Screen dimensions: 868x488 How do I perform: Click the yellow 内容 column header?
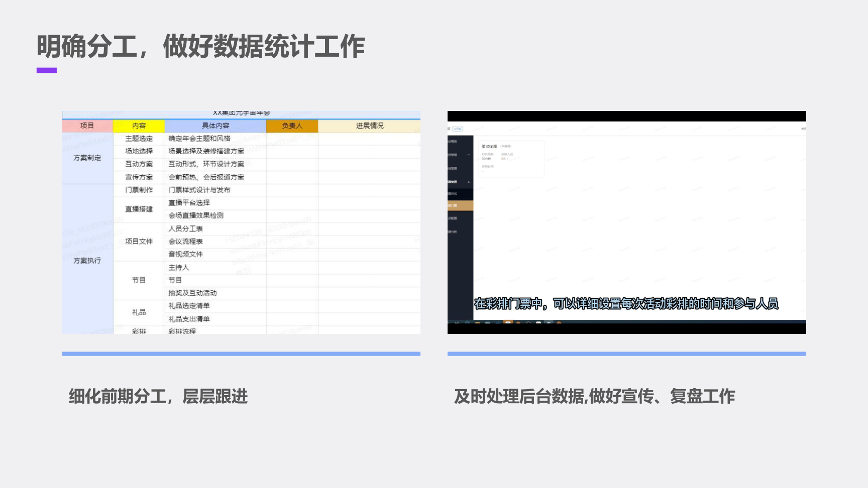click(139, 126)
